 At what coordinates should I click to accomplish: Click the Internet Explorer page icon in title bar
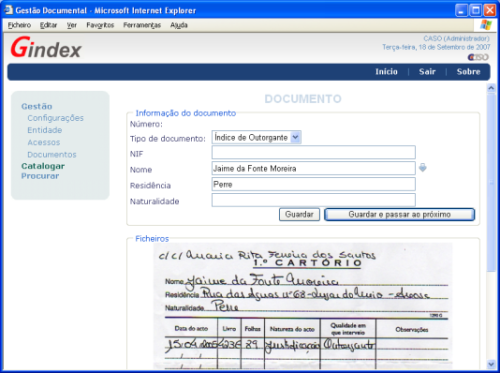click(x=8, y=10)
